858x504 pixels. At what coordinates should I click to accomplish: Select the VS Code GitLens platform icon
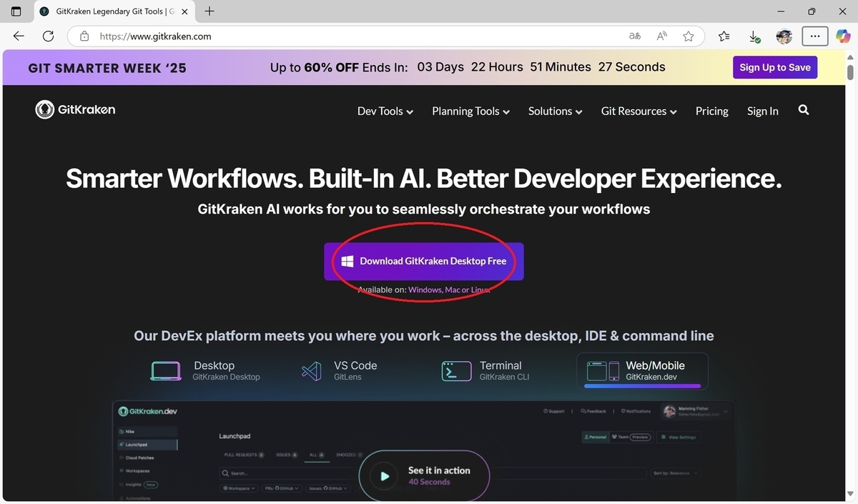click(311, 371)
